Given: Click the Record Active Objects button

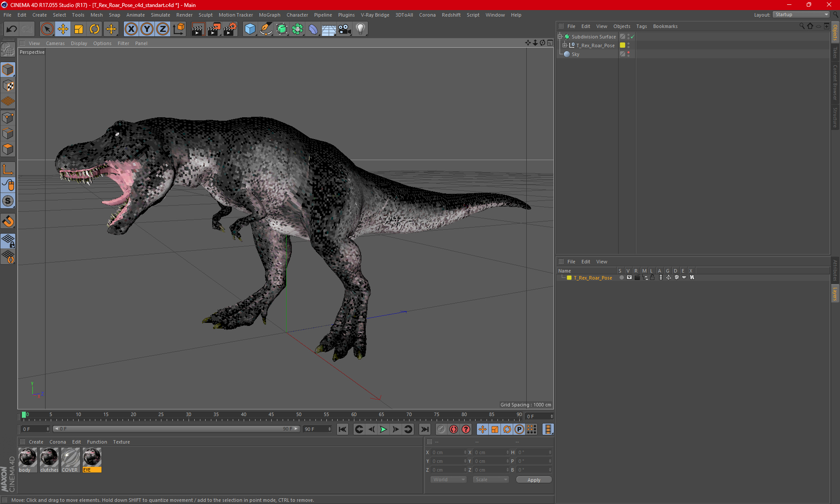Looking at the screenshot, I should 441,429.
